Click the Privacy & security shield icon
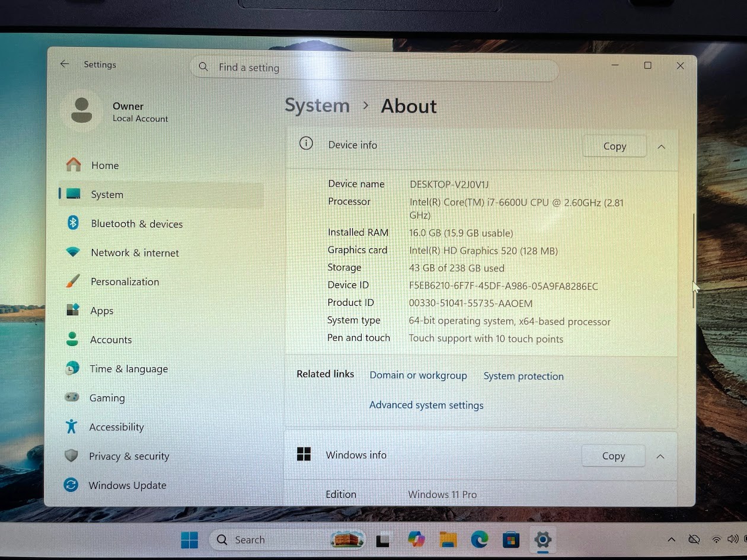Image resolution: width=747 pixels, height=560 pixels. point(71,456)
